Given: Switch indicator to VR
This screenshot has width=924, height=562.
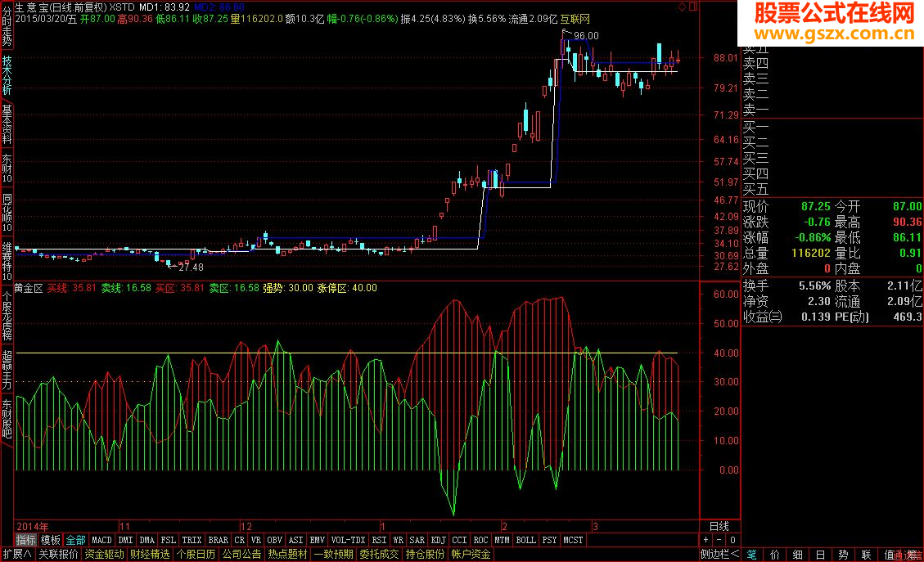Looking at the screenshot, I should click(x=255, y=540).
